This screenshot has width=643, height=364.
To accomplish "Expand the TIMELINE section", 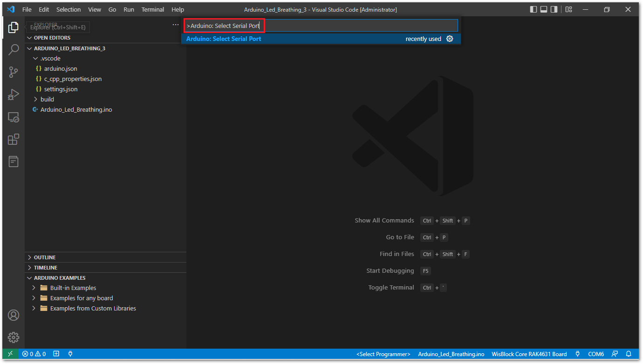I will (105, 268).
